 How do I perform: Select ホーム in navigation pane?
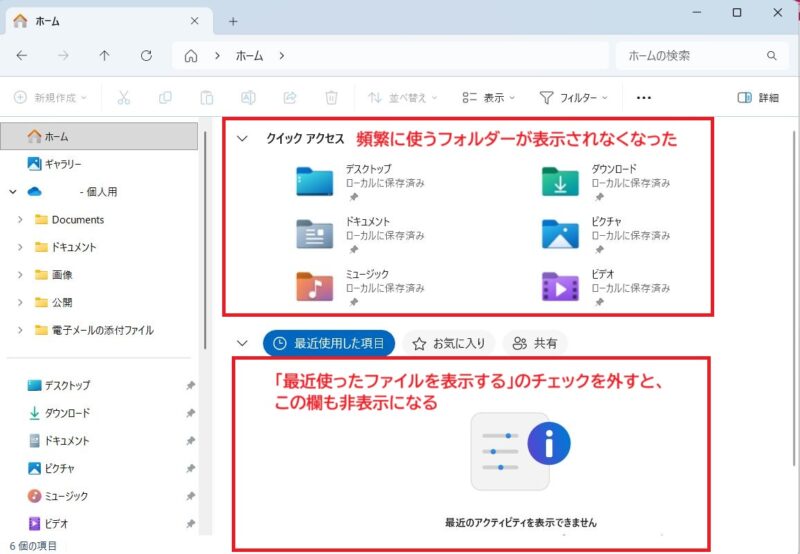point(99,136)
